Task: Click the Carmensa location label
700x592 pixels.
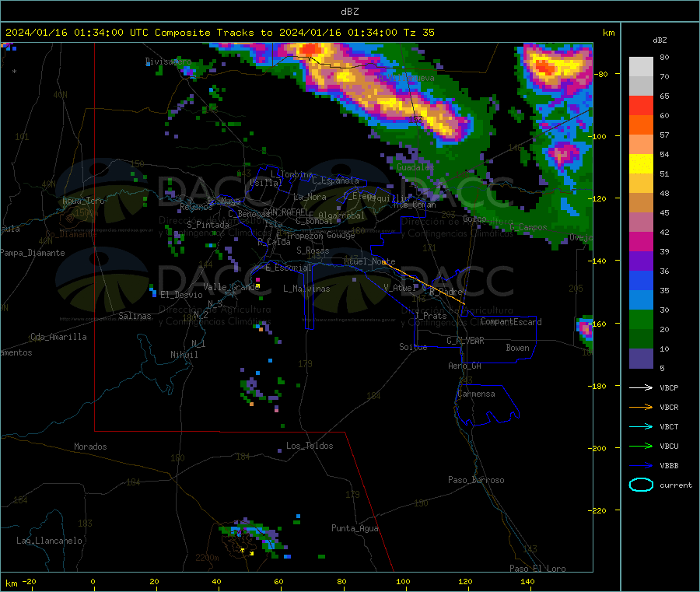Action: coord(476,394)
